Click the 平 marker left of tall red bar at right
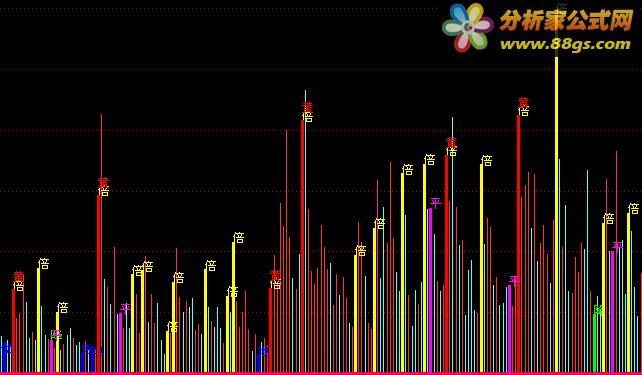This screenshot has height=375, width=642. [x=514, y=280]
